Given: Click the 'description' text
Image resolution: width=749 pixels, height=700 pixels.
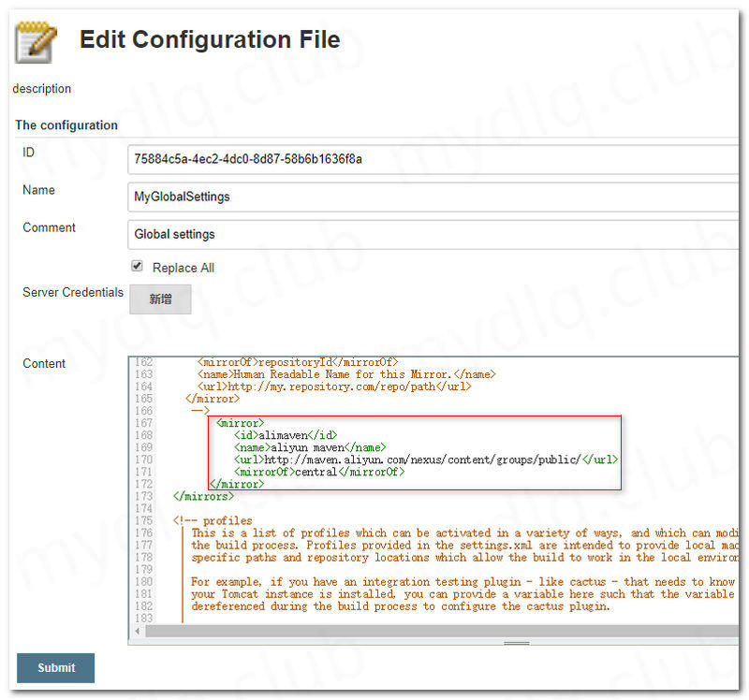Looking at the screenshot, I should tap(42, 88).
